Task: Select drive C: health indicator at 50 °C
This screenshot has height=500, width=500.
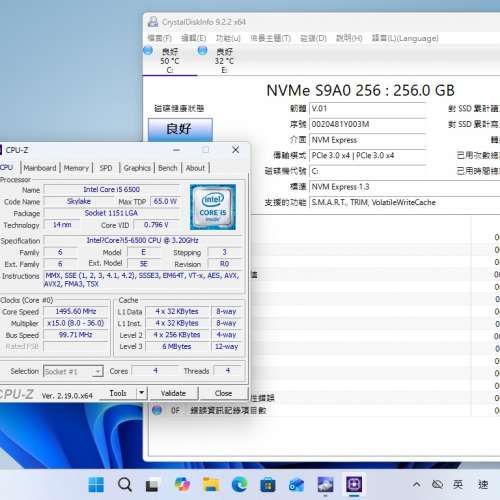Action: [170, 61]
